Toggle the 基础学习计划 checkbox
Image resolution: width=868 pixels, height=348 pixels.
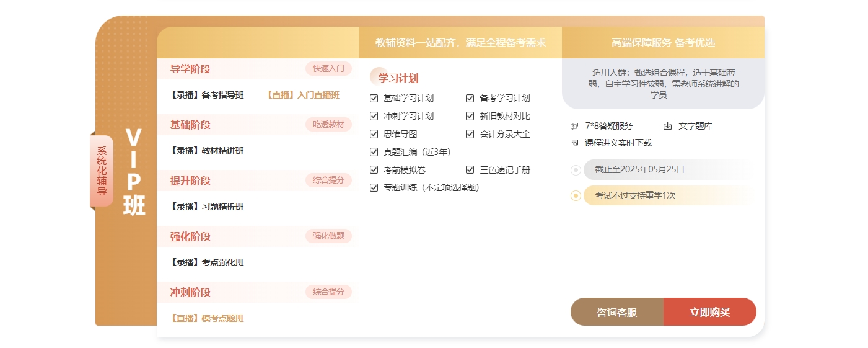click(x=374, y=98)
